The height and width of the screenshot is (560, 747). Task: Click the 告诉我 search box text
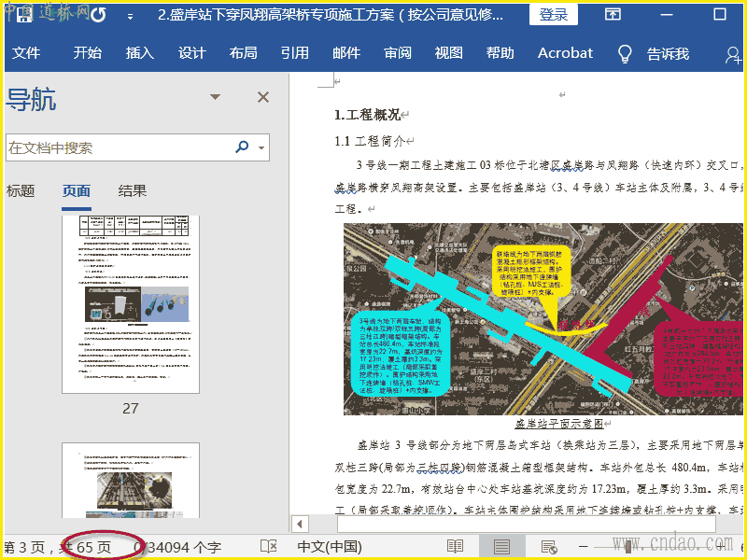click(x=668, y=54)
